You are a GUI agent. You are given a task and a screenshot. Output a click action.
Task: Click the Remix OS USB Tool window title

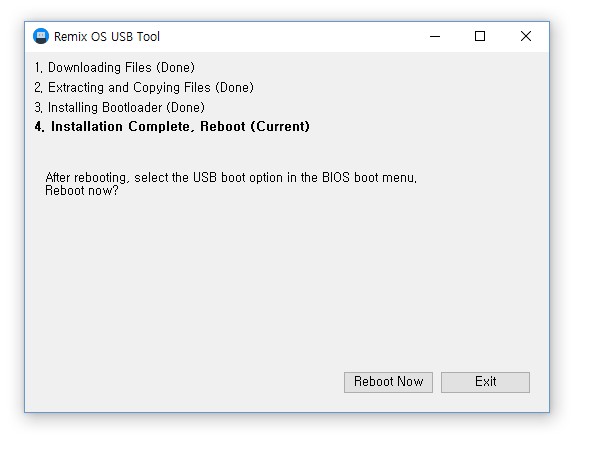click(x=107, y=37)
